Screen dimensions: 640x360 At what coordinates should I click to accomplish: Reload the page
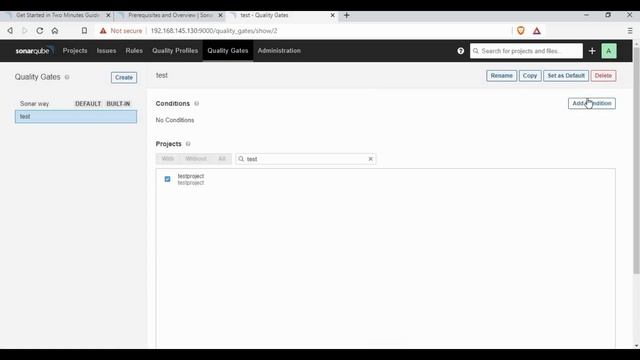[x=40, y=31]
